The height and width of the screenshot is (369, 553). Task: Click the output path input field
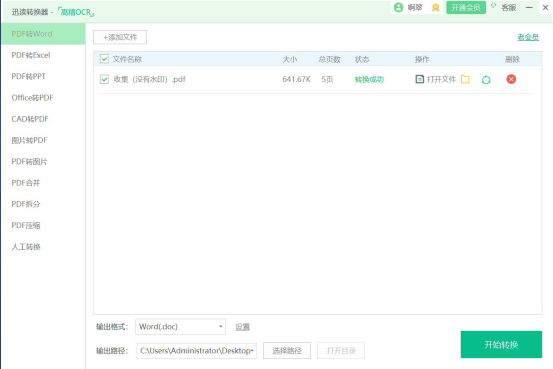pos(196,350)
